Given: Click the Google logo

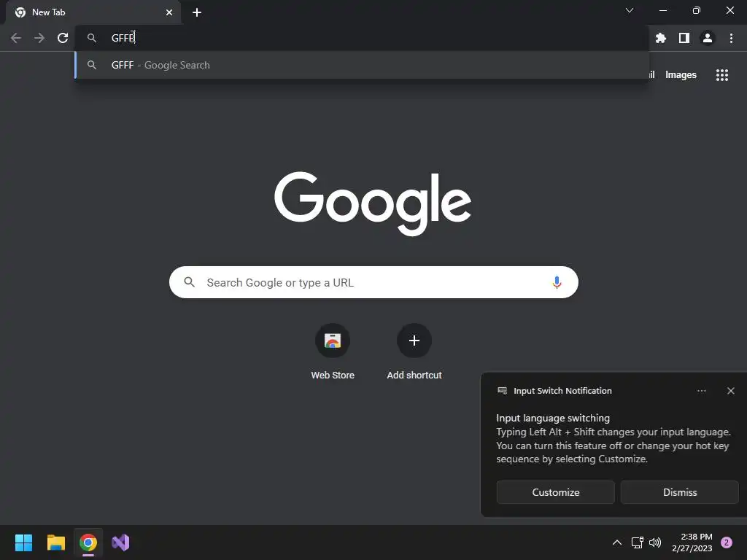Looking at the screenshot, I should point(373,204).
